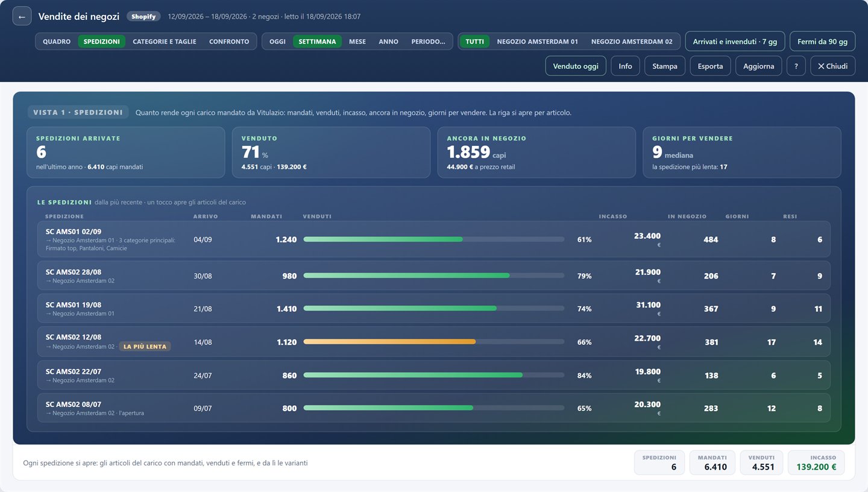Expand the slowest shipment SC AMS02 12/08

[434, 342]
